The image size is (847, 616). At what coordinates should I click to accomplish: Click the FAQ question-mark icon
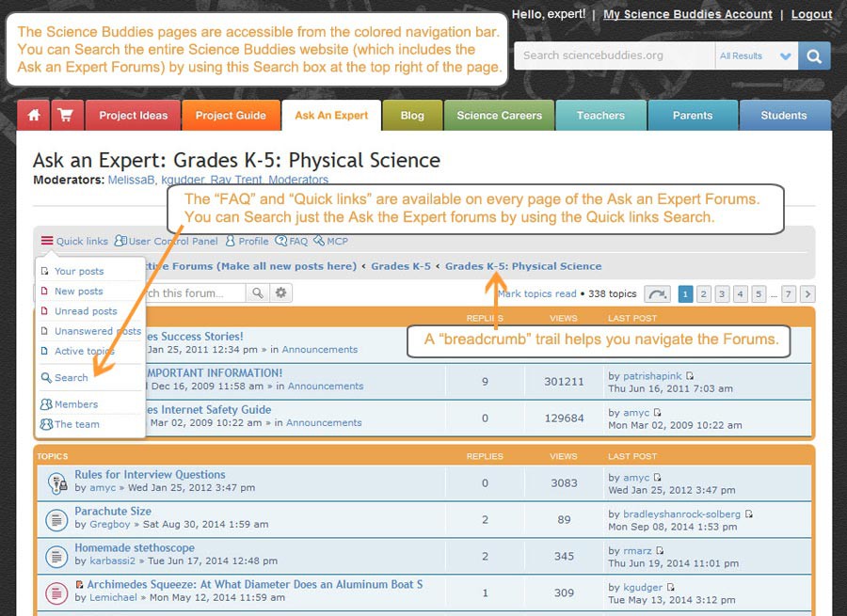click(280, 241)
